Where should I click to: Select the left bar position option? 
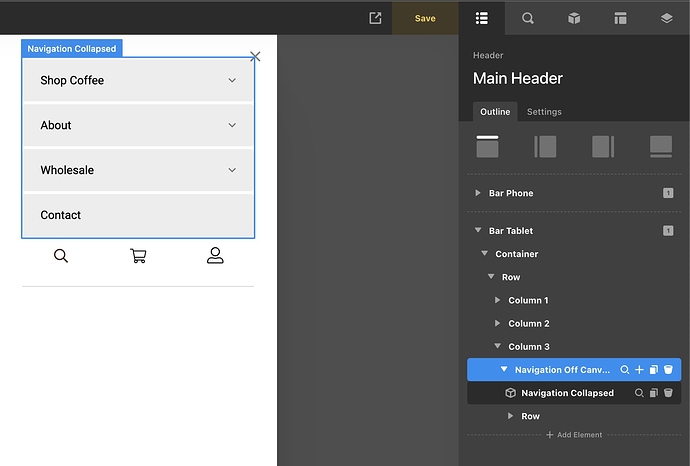545,146
